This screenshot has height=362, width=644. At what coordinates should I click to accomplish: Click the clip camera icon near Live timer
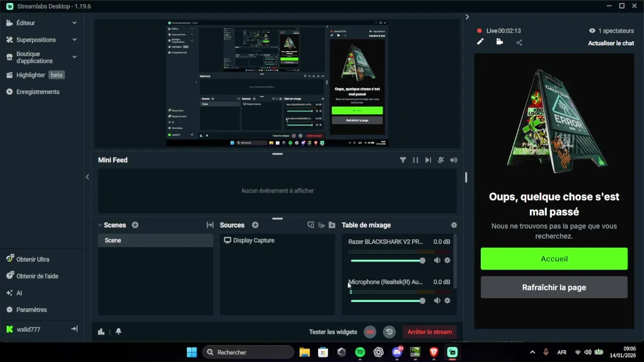[499, 42]
